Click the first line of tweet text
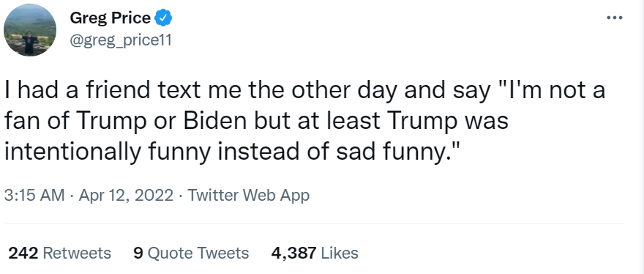The height and width of the screenshot is (274, 644). click(x=304, y=91)
